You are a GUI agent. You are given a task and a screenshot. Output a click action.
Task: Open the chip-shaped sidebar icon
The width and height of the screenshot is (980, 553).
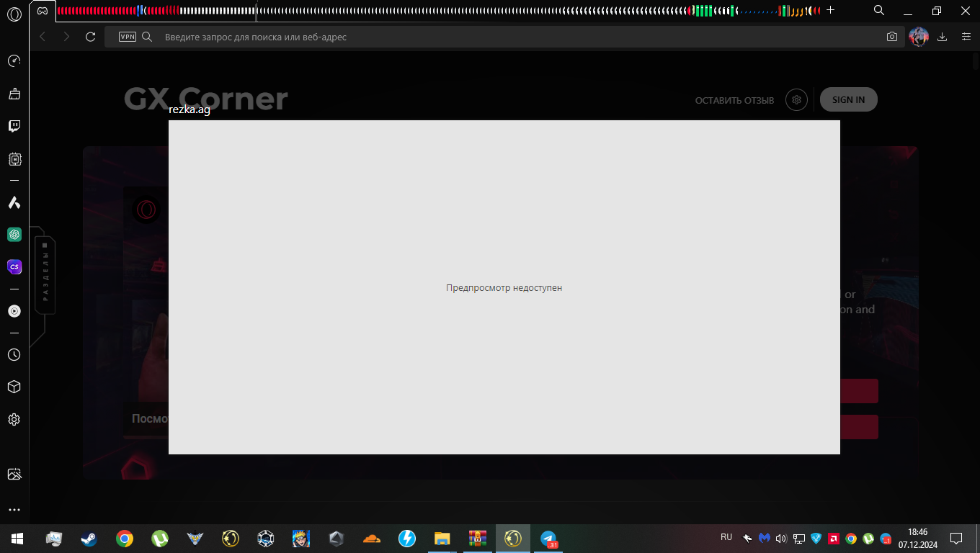(x=14, y=159)
